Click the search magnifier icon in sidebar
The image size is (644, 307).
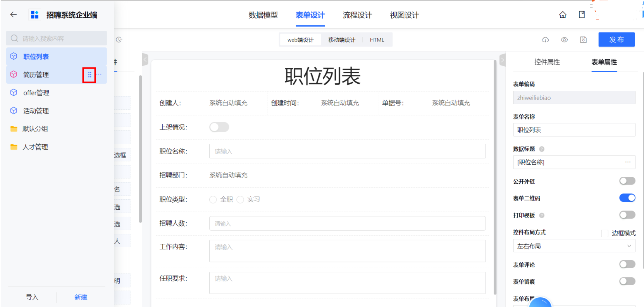click(14, 38)
